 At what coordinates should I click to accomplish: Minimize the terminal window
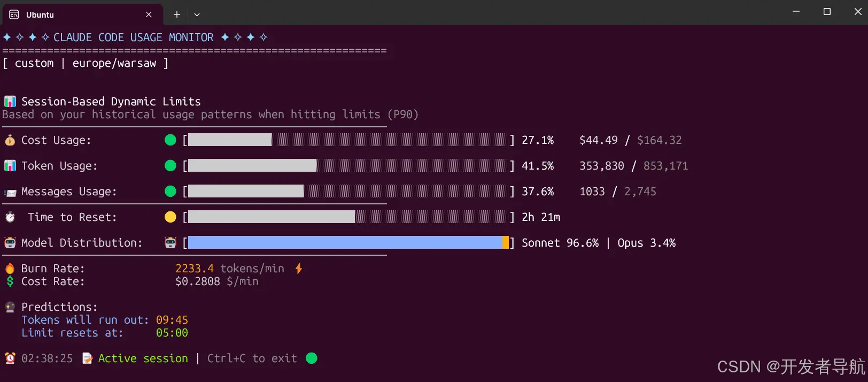tap(796, 11)
